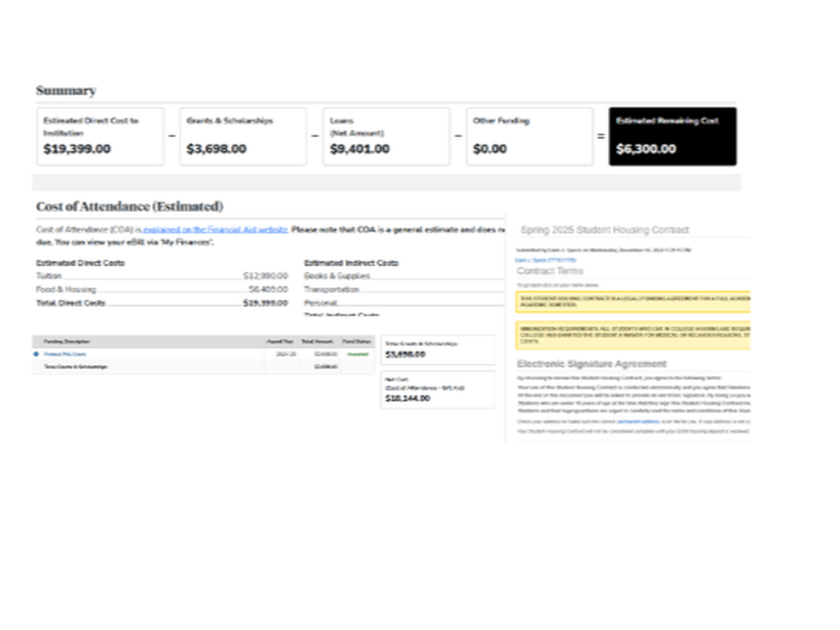Click the blue icon beside Federal Pell Grant
Screen dimensions: 840x630
tap(36, 354)
